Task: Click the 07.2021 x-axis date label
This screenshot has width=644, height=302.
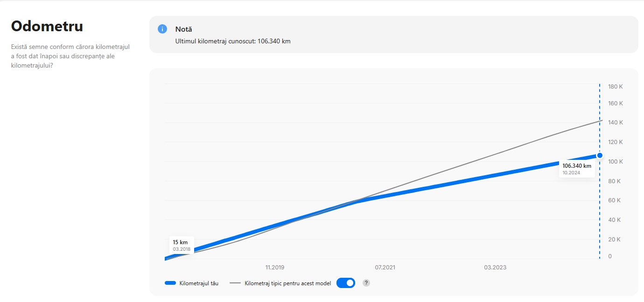Action: click(385, 268)
